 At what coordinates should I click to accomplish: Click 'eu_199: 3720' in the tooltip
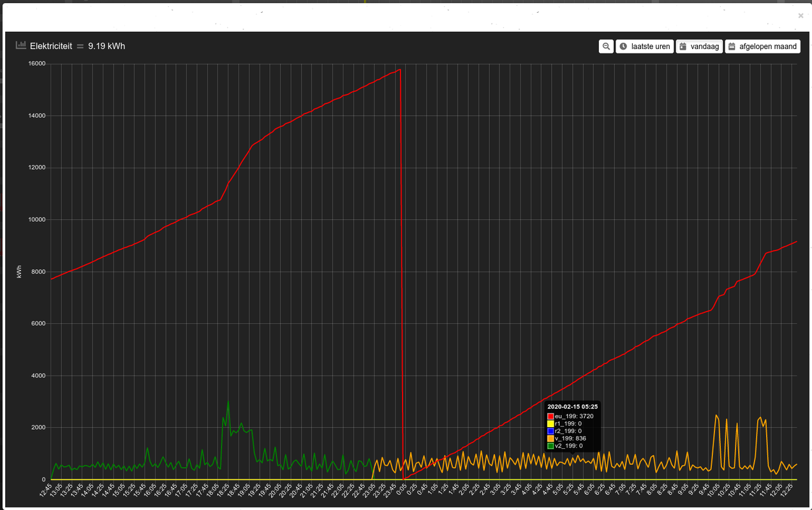pos(574,416)
